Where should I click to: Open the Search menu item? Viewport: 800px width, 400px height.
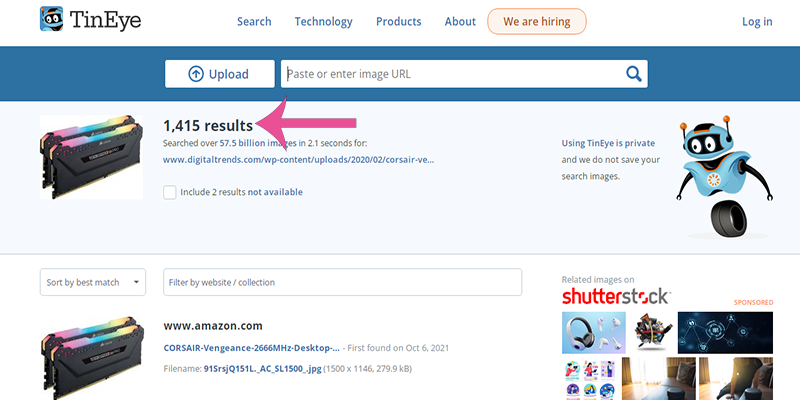point(254,22)
